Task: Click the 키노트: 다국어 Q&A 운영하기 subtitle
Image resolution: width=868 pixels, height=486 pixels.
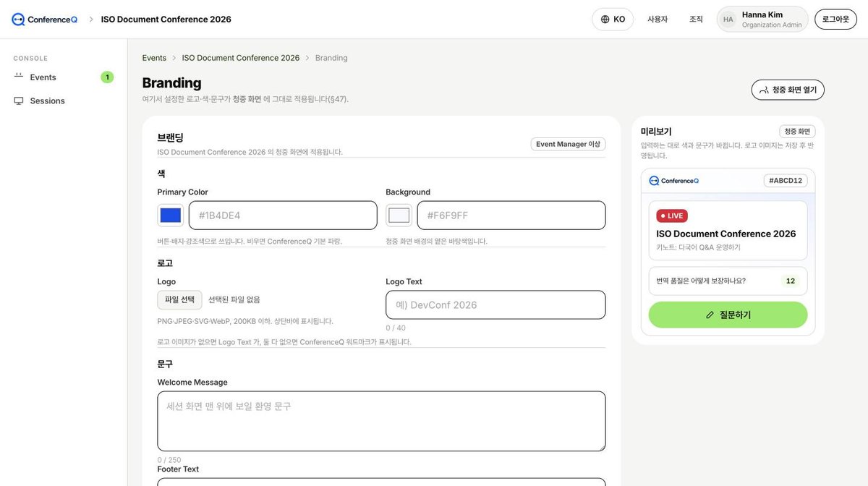Action: click(699, 247)
